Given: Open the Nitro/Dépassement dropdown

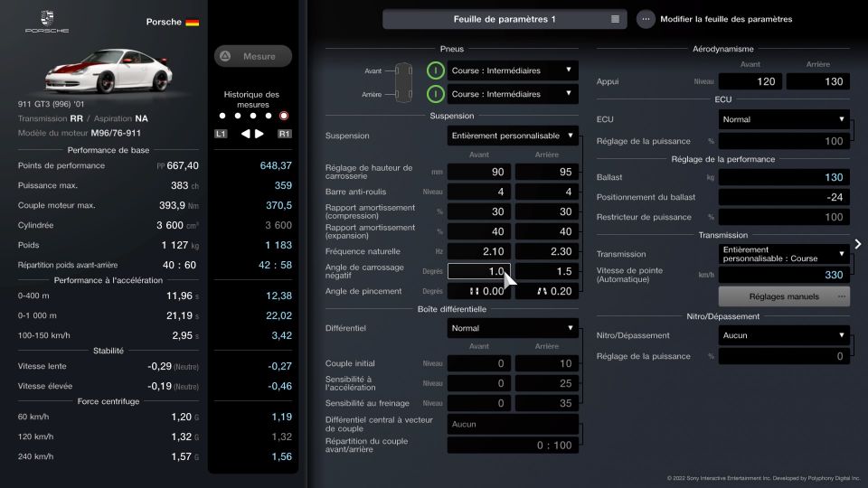Looking at the screenshot, I should (x=784, y=335).
